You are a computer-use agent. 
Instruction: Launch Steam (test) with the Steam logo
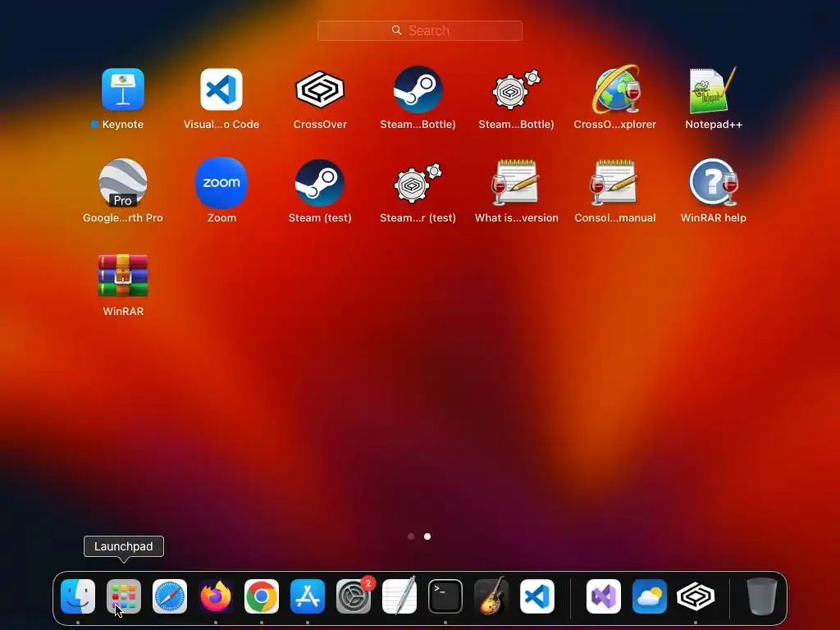pos(320,183)
